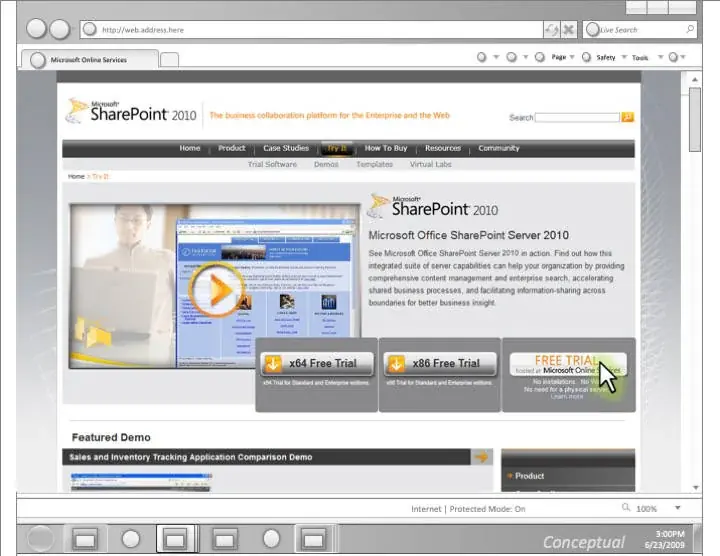
Task: Click the 100% zoom level text
Action: tap(647, 509)
